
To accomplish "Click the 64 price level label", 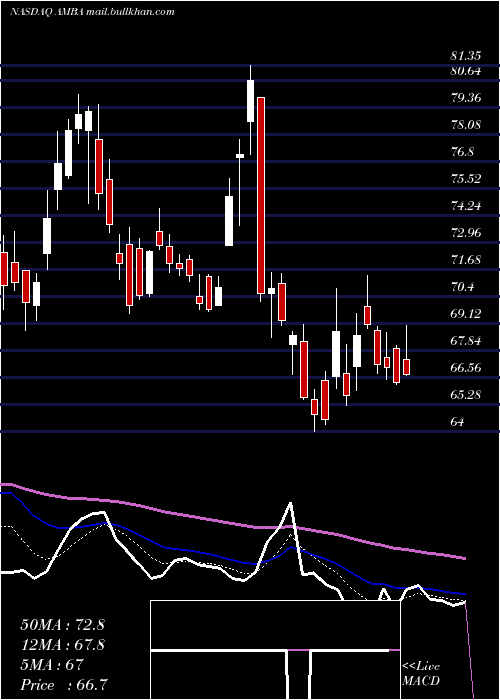I will [458, 421].
